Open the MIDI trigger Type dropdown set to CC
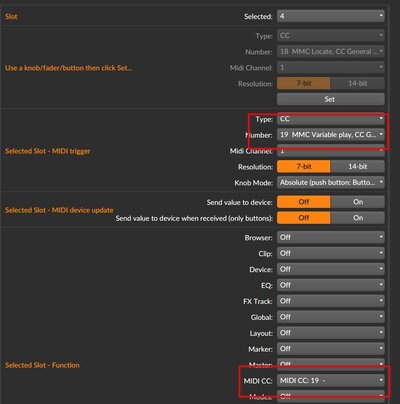The width and height of the screenshot is (400, 404). click(331, 119)
